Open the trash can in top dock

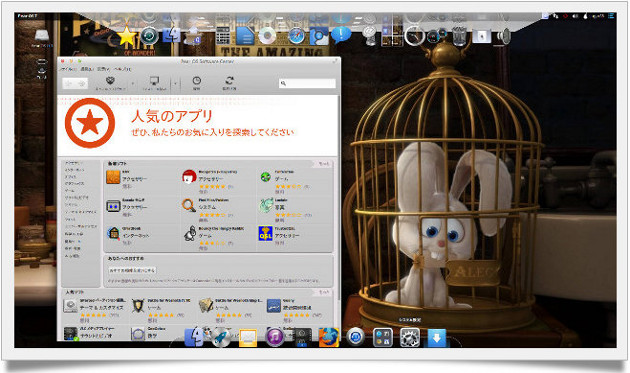(x=460, y=36)
